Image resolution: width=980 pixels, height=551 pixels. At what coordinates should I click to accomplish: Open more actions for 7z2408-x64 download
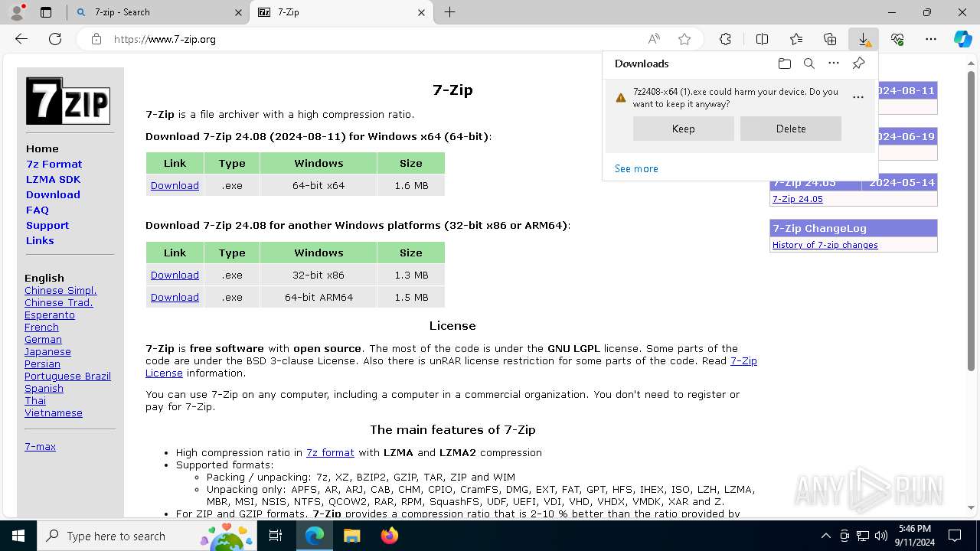(x=858, y=97)
